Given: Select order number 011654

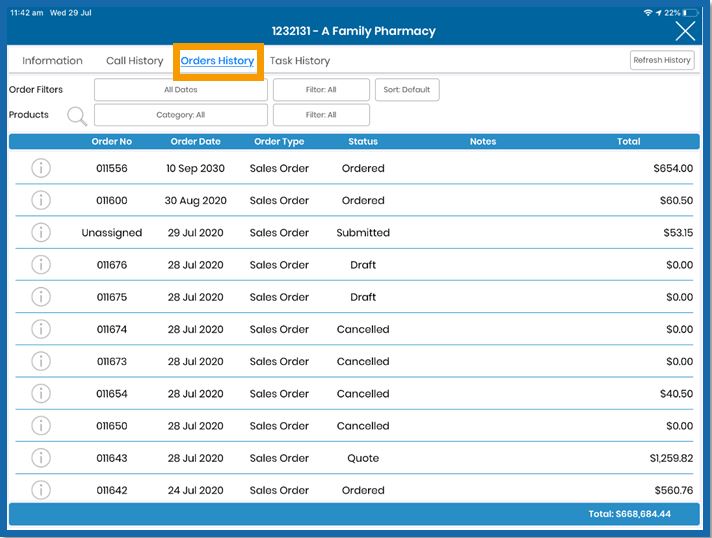Looking at the screenshot, I should (112, 394).
